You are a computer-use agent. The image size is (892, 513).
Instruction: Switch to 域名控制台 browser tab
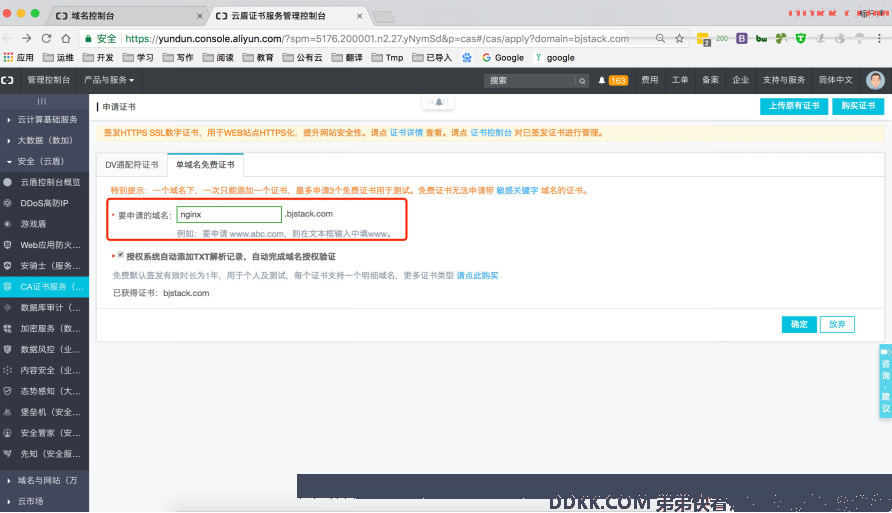point(126,16)
